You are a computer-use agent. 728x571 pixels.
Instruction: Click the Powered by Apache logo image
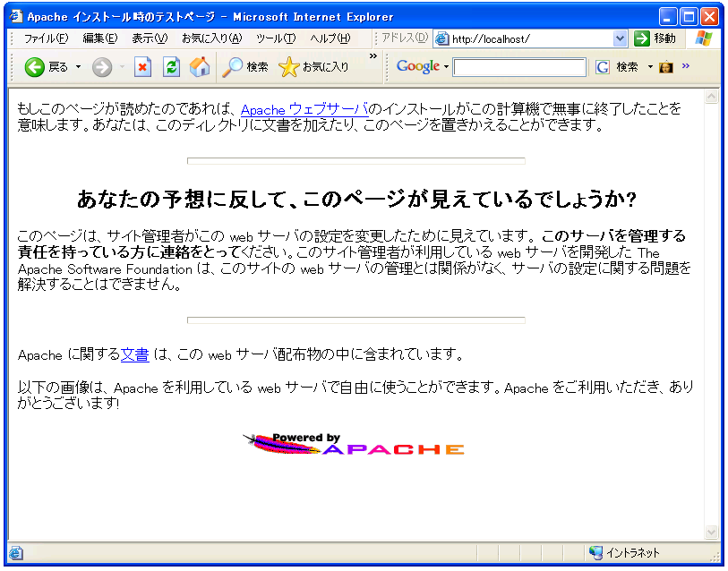(x=354, y=444)
